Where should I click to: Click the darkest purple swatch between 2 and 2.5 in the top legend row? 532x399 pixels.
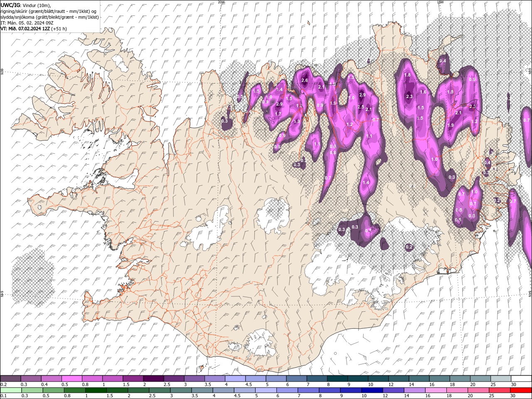pyautogui.click(x=153, y=379)
